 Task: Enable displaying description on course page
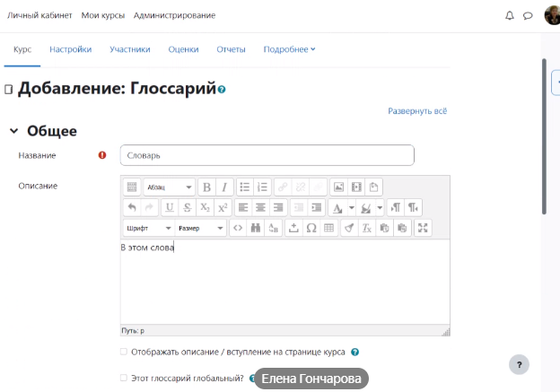pos(124,353)
